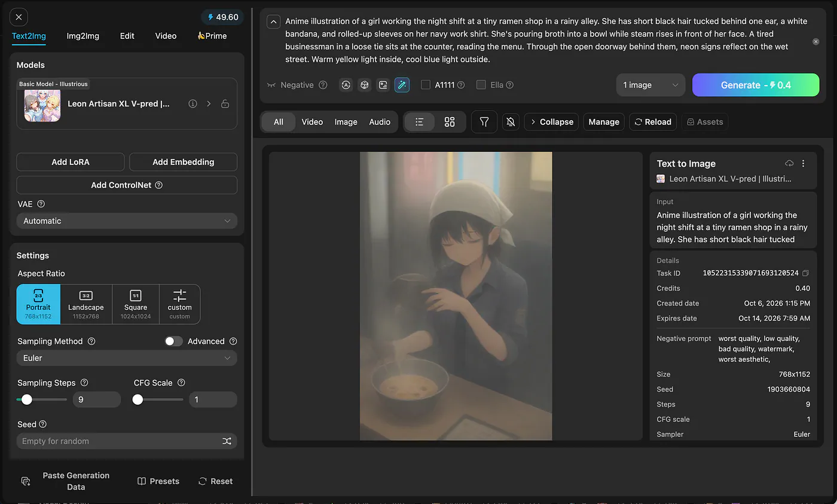Select the Square 1024x1024 aspect ratio

136,304
